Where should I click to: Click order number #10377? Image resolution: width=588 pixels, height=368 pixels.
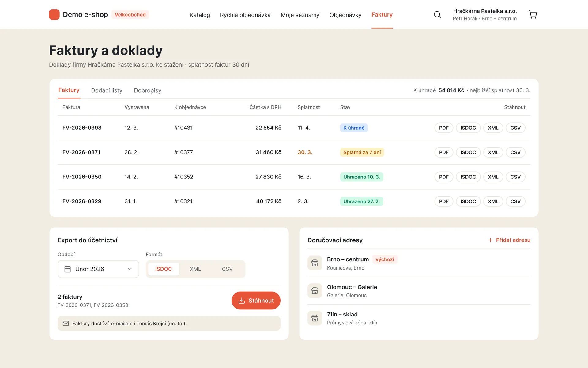(184, 152)
